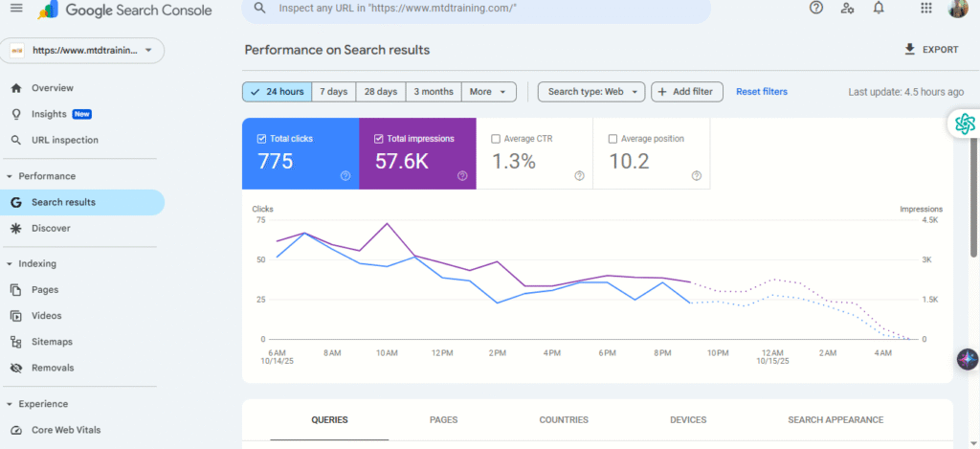This screenshot has width=980, height=449.
Task: Open the hamburger main menu
Action: [x=17, y=8]
